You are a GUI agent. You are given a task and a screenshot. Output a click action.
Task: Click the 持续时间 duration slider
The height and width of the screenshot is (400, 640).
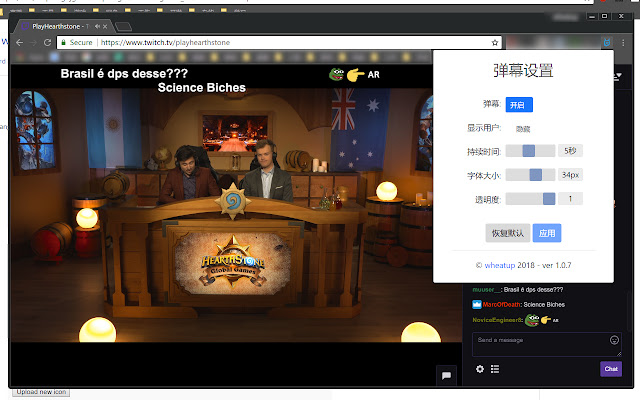coord(530,151)
